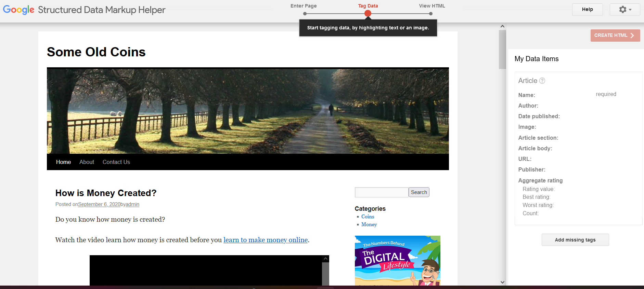Open the About navigation menu item
The image size is (644, 289).
(87, 162)
